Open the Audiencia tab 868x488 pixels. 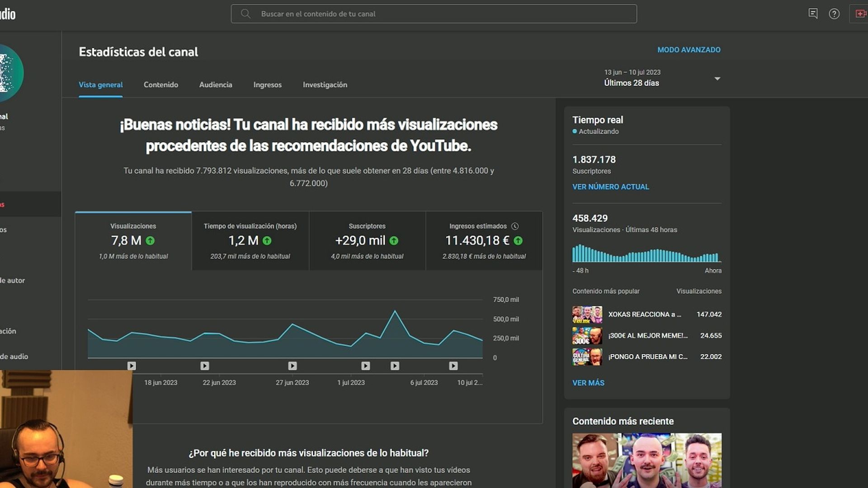click(x=216, y=84)
